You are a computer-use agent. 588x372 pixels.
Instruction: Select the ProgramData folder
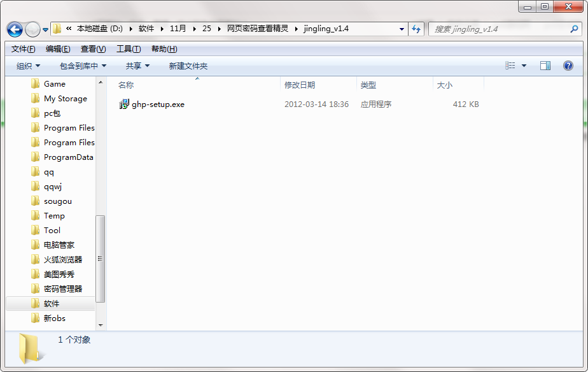click(69, 157)
